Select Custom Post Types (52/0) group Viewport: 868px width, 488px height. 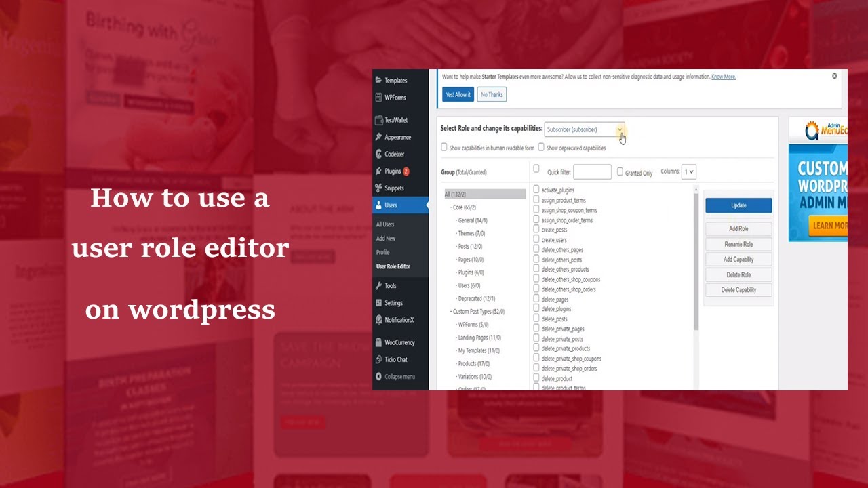479,312
